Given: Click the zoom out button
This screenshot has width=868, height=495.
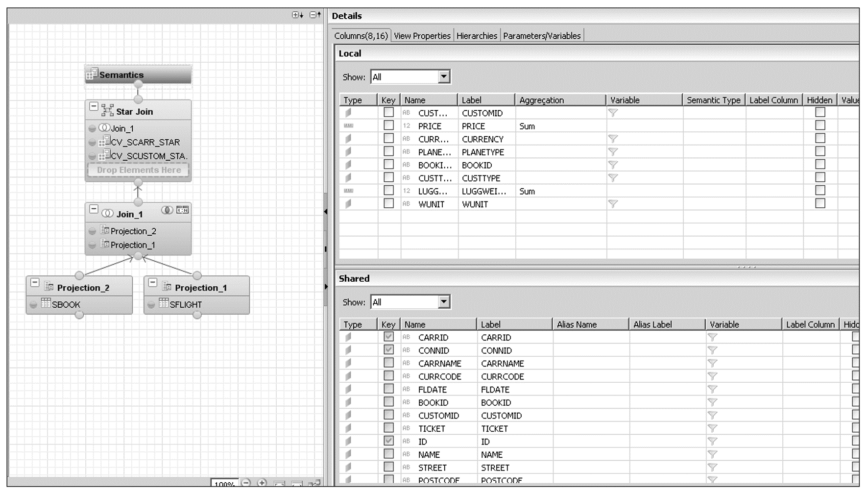Looking at the screenshot, I should tap(246, 483).
